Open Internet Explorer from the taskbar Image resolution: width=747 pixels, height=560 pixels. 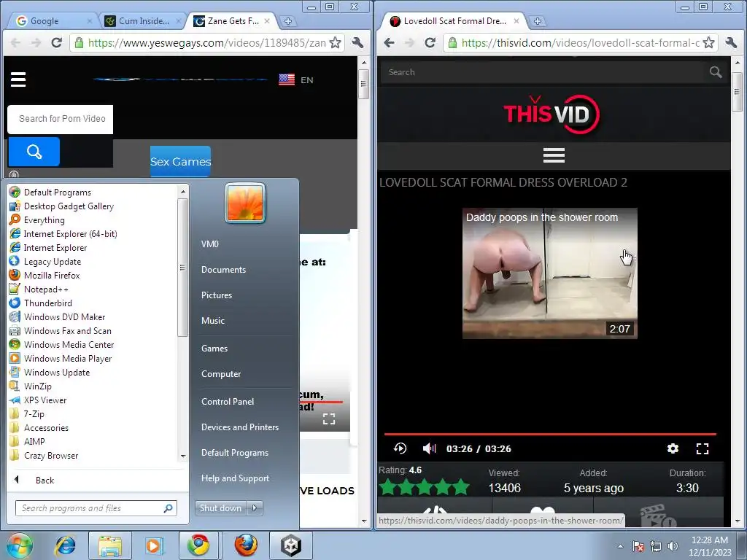point(65,545)
